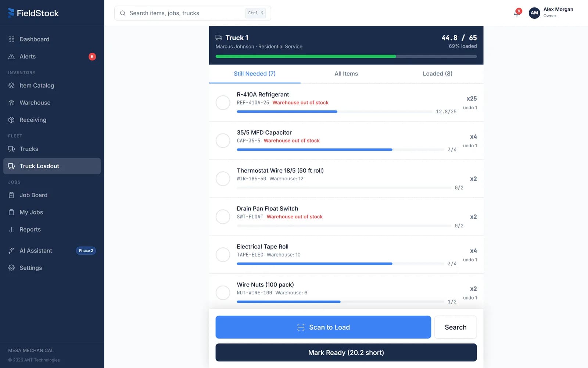Switch to the Loaded (8) tab

point(437,74)
